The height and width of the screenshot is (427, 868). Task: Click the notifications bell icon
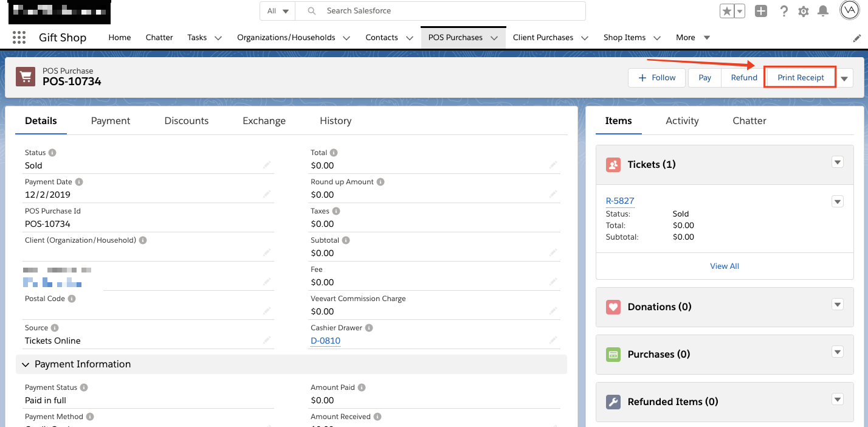[x=823, y=11]
